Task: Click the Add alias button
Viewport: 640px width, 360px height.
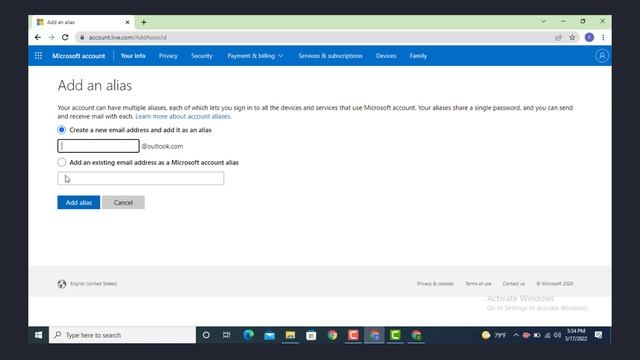Action: point(78,202)
